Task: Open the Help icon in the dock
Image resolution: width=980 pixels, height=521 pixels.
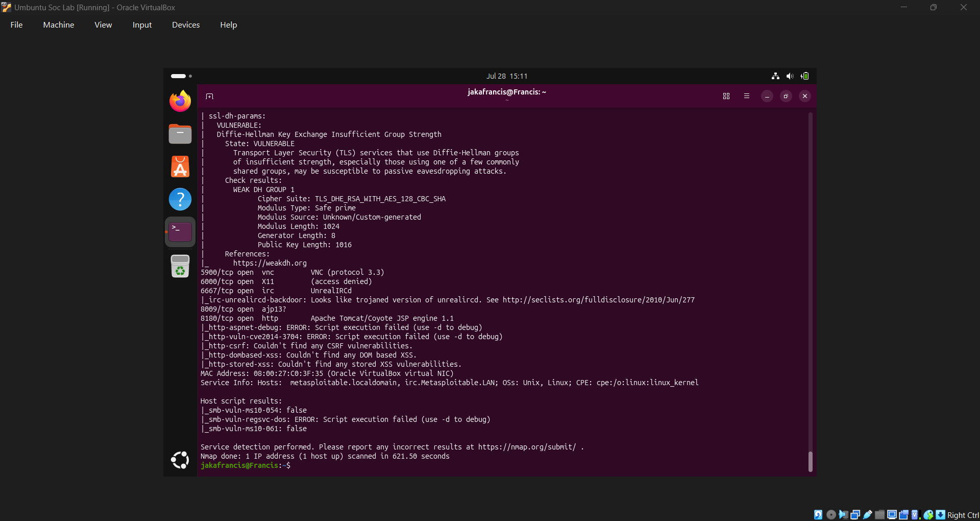Action: pyautogui.click(x=180, y=199)
